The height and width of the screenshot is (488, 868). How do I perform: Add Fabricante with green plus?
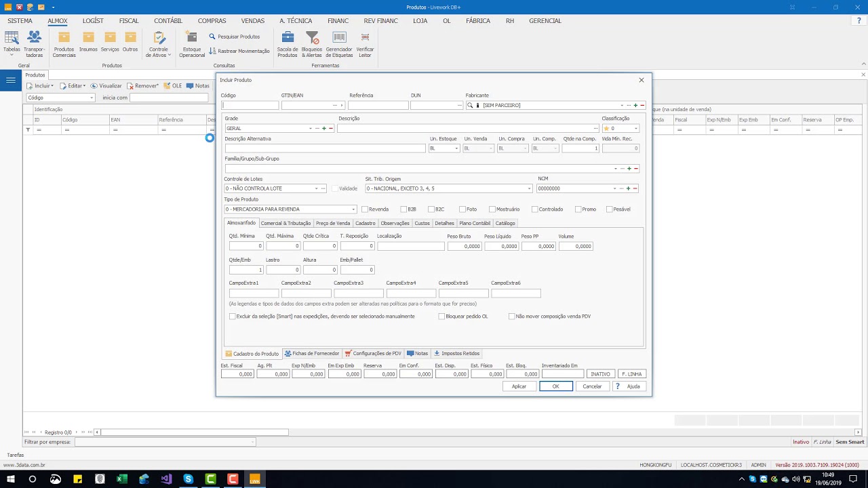(635, 105)
